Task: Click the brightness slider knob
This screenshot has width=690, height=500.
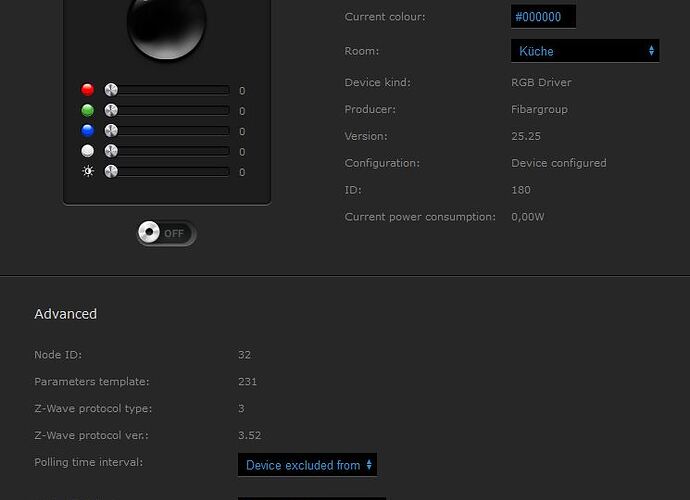Action: pos(111,172)
